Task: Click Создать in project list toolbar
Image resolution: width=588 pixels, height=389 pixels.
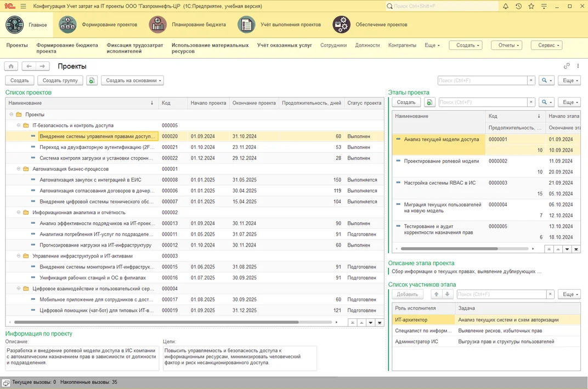Action: [x=20, y=81]
